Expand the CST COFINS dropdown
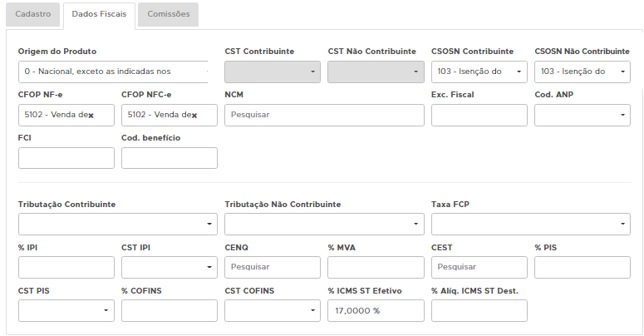This screenshot has height=336, width=644. point(272,310)
